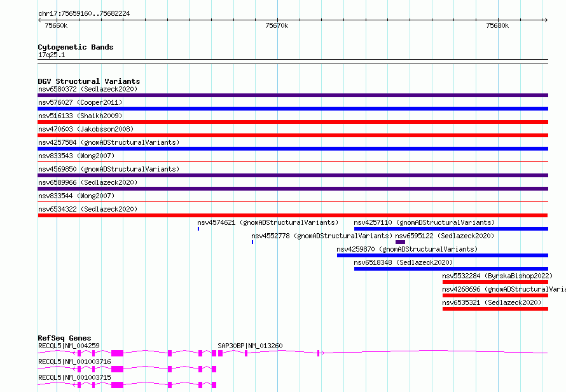566x392 pixels.
Task: Click nsv4569850 gnomAD variant label
Action: point(109,169)
